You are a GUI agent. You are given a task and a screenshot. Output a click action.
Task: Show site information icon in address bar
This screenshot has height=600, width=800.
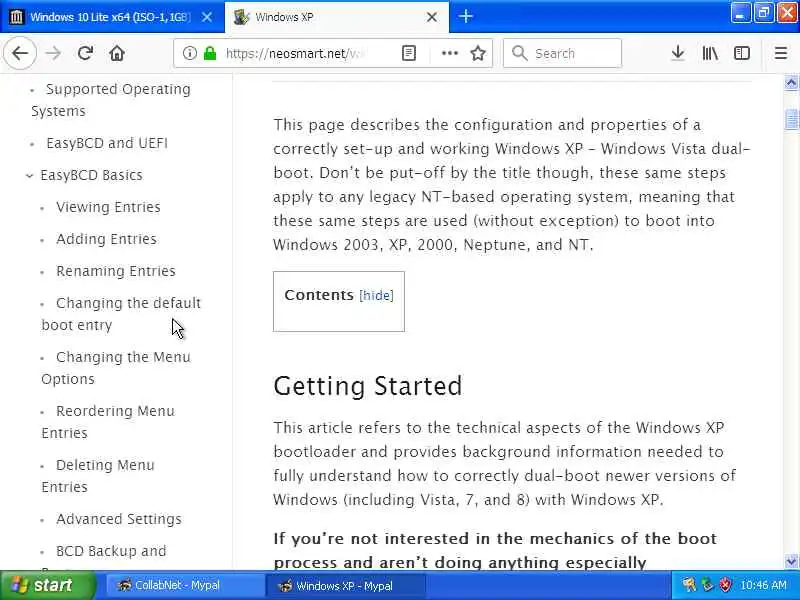pos(189,53)
